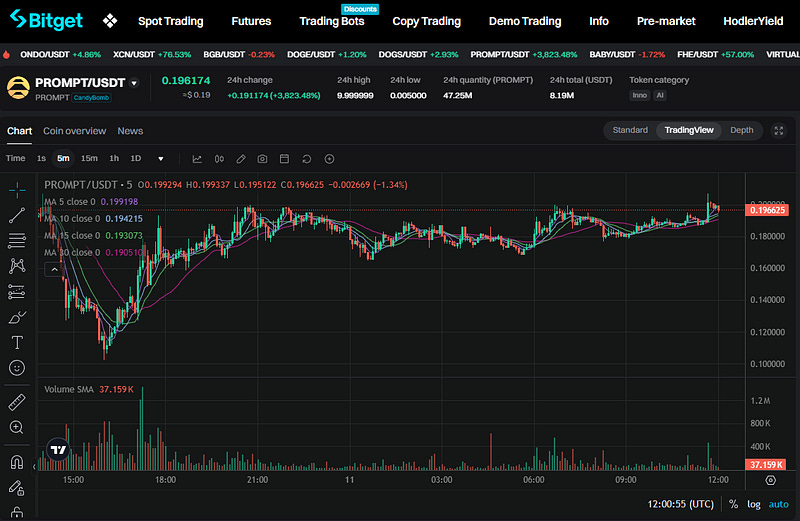Select the trend line drawing tool
Screen dimensions: 800x521
(x=17, y=215)
